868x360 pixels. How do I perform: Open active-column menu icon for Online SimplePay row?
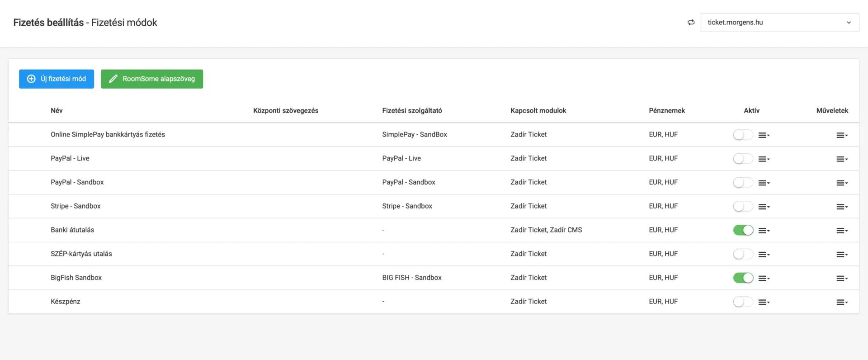click(764, 135)
